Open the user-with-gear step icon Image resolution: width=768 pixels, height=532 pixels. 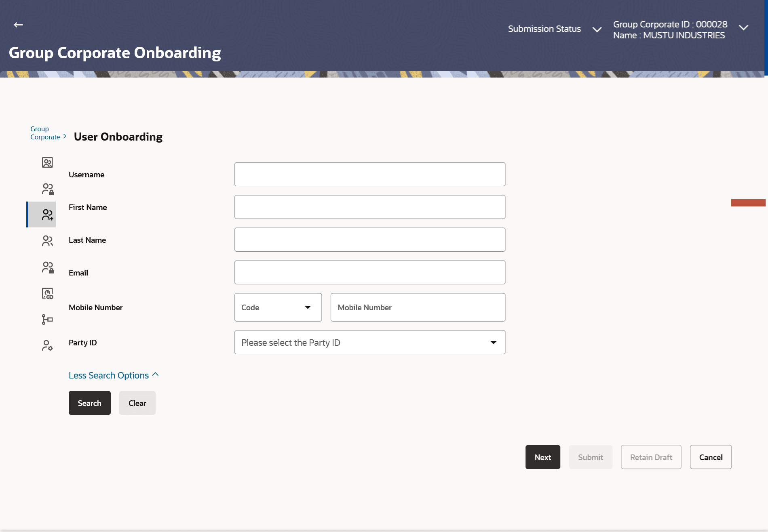[x=47, y=345]
